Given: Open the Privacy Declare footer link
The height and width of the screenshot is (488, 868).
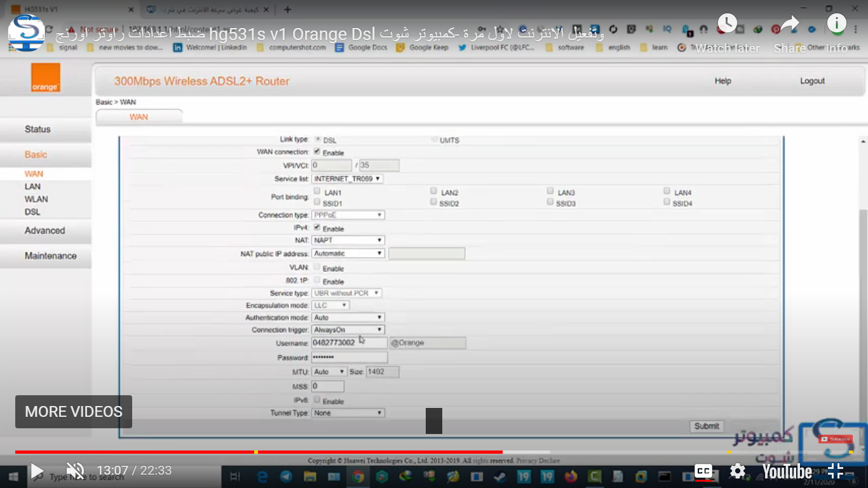Looking at the screenshot, I should point(538,461).
